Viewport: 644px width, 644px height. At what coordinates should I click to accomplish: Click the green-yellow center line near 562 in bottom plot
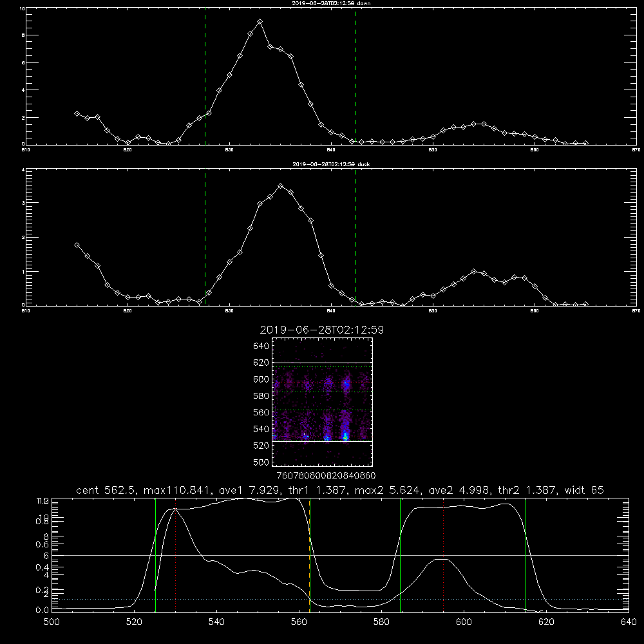pyautogui.click(x=310, y=555)
